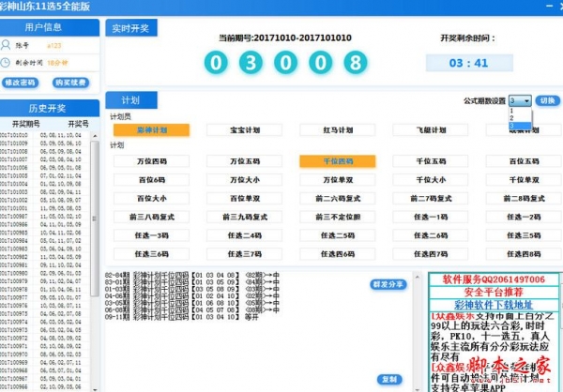Choose the 任选四8码 plan

click(x=524, y=254)
